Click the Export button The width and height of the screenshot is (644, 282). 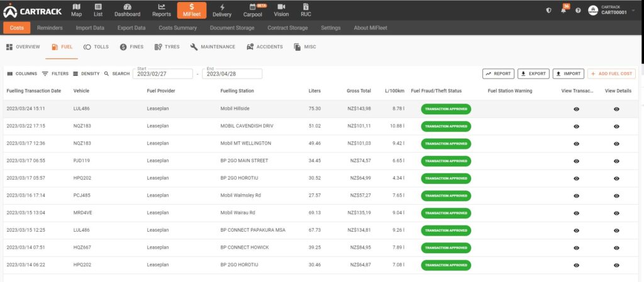pos(533,73)
